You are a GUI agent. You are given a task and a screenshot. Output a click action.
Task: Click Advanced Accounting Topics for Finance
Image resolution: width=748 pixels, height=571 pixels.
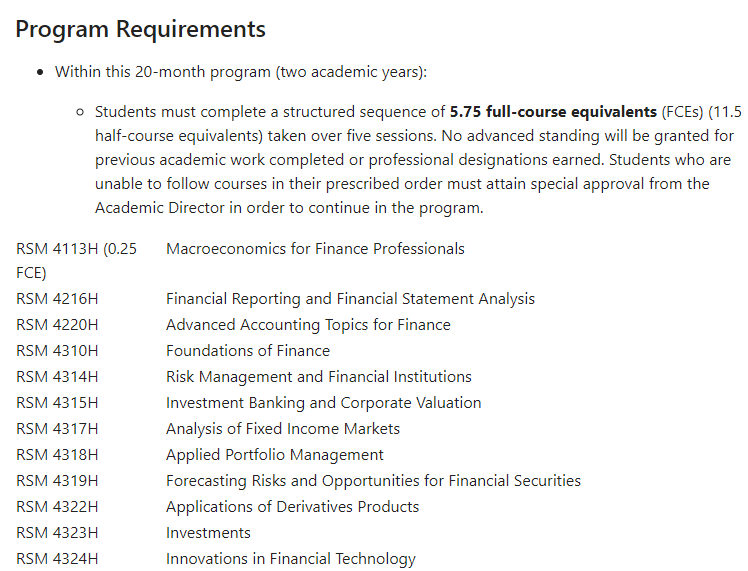click(x=308, y=325)
